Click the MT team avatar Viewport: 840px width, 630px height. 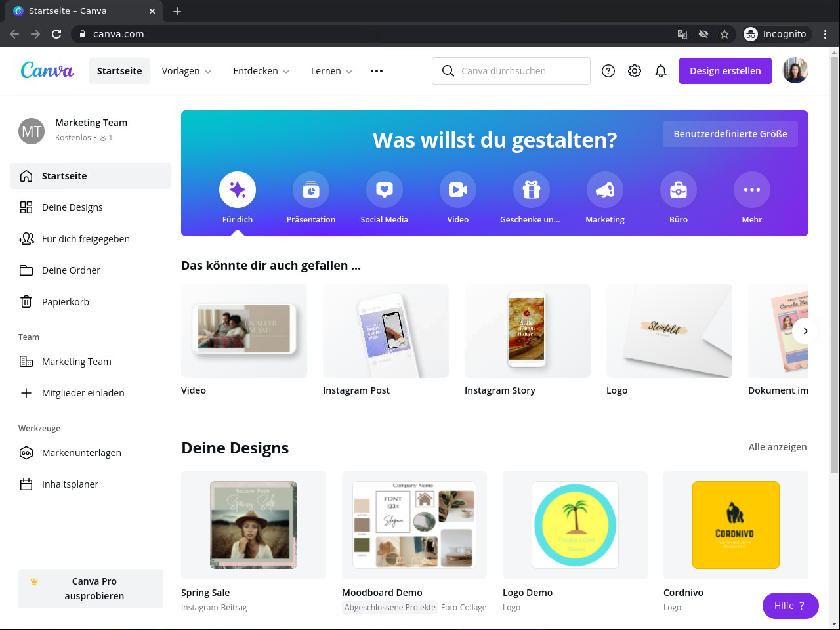[31, 131]
